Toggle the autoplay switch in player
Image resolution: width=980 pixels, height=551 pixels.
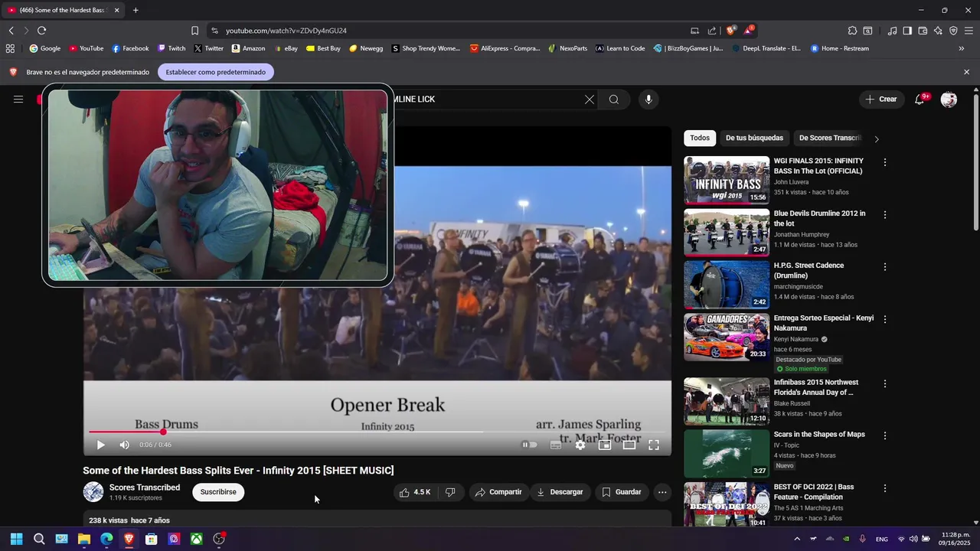pos(529,445)
